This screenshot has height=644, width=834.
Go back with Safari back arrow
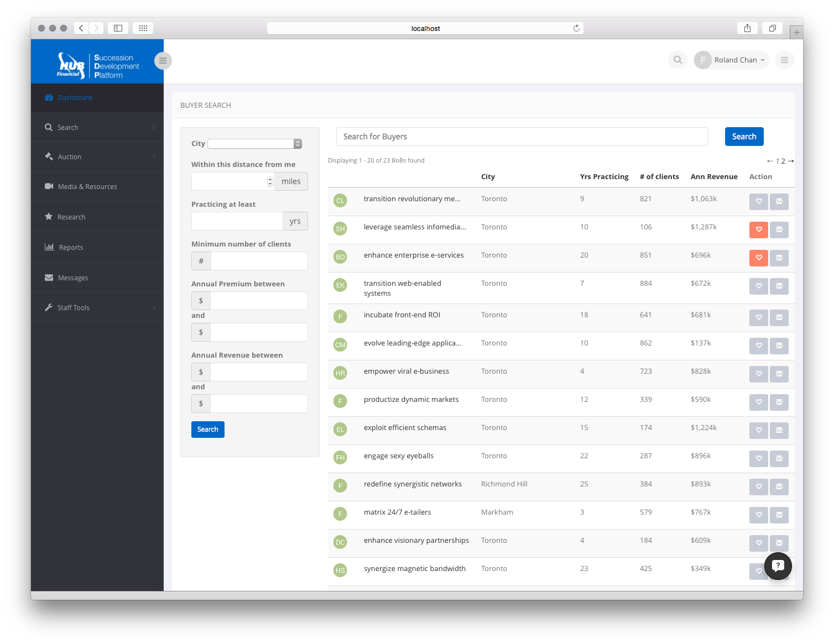coord(81,28)
